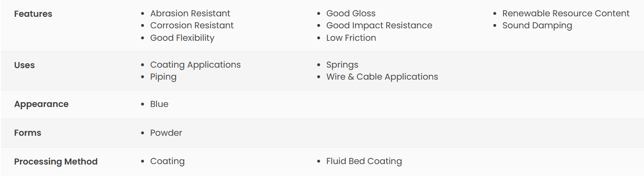Click the Forms row heading
The image size is (644, 177).
coord(27,133)
